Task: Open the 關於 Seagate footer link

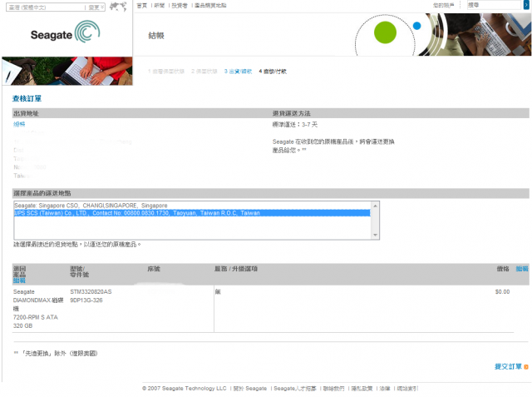Action: click(250, 389)
